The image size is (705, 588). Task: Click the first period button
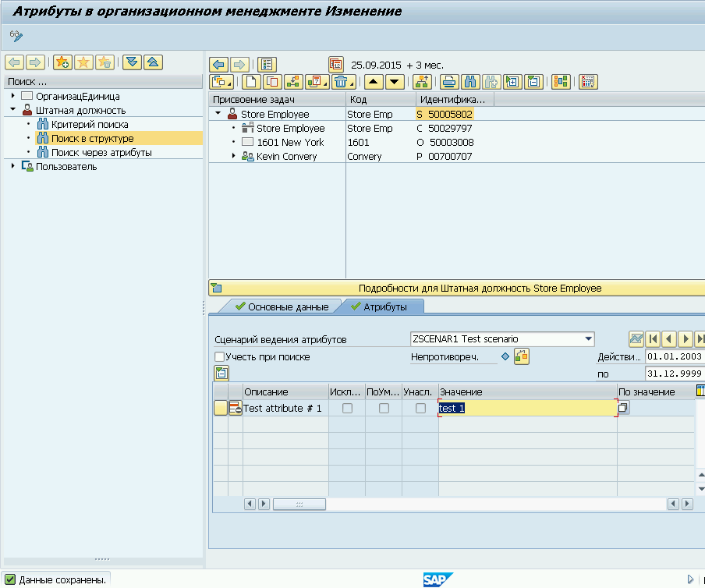(x=653, y=338)
